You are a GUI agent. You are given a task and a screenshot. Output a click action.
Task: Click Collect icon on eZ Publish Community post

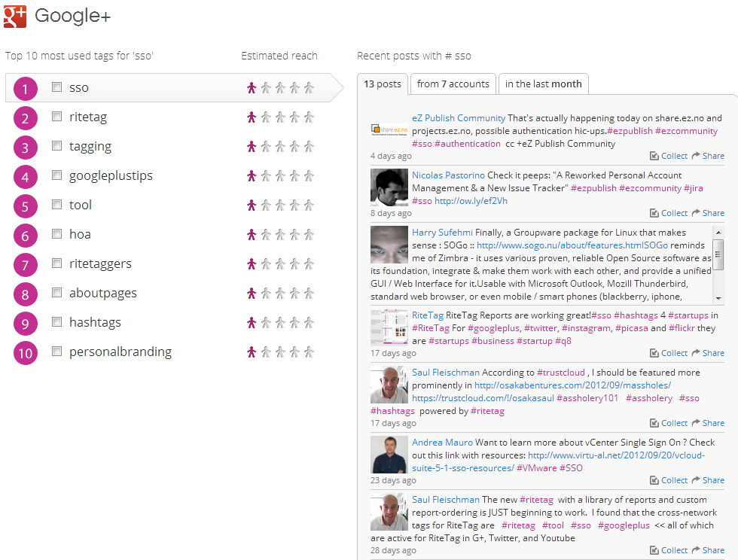654,156
